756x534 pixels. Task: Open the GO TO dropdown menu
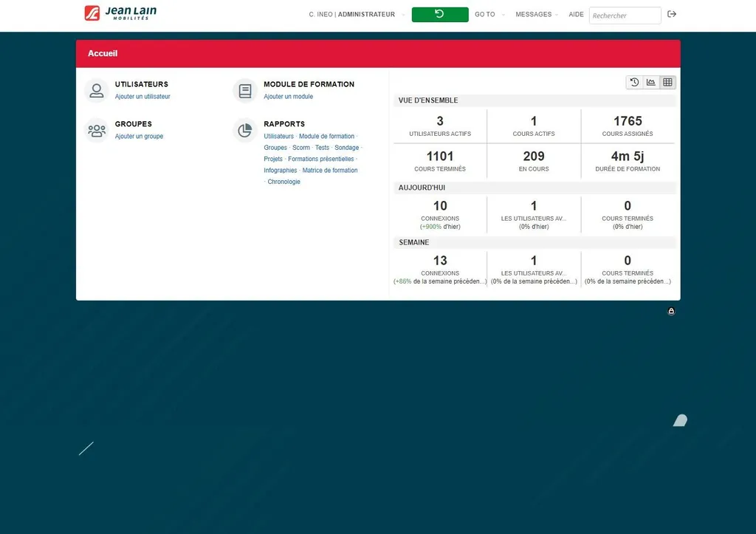tap(489, 15)
